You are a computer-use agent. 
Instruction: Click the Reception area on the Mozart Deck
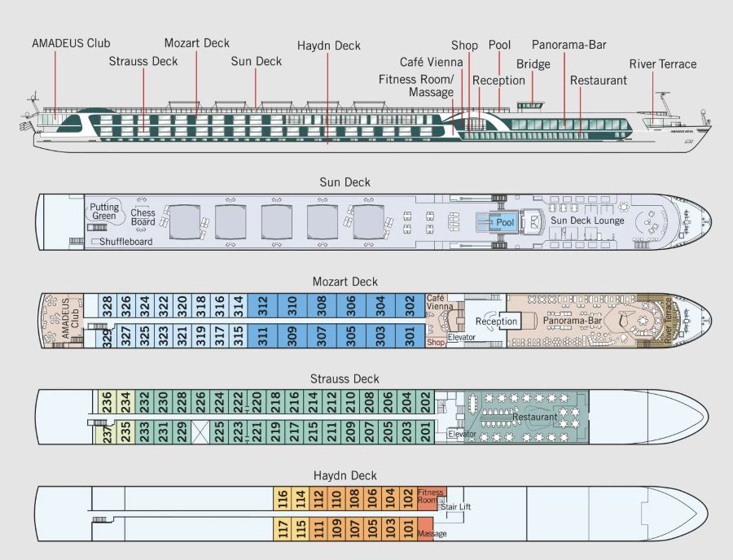(x=496, y=322)
